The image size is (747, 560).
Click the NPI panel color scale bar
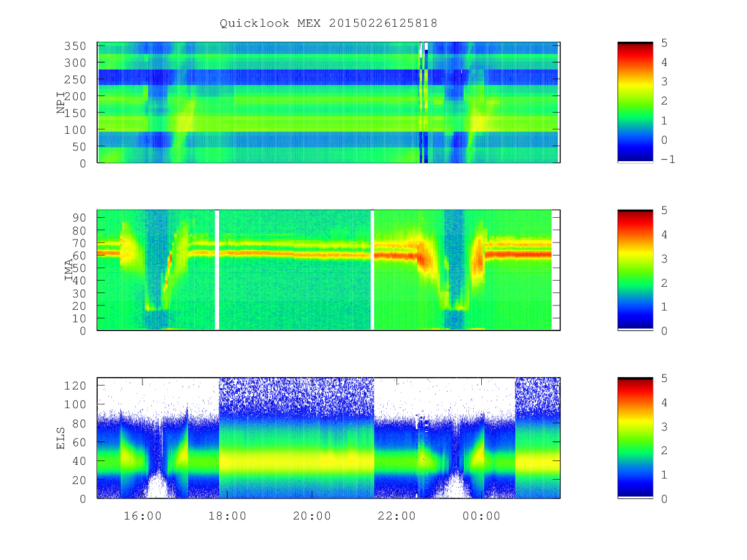click(635, 103)
